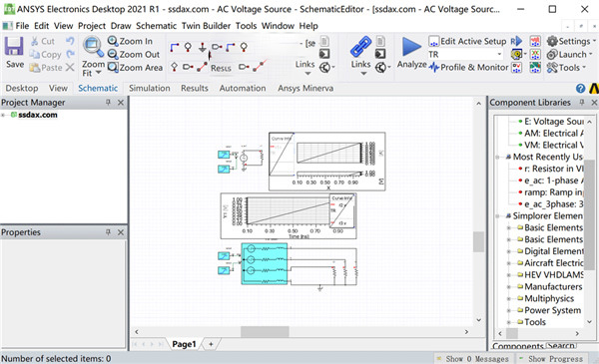The image size is (599, 364).
Task: Click the schematic horizontal scrollbar thumb
Action: click(265, 332)
